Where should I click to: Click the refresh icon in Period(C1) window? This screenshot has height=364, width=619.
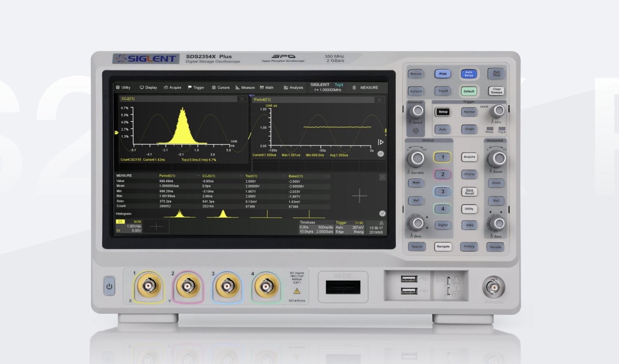pyautogui.click(x=381, y=154)
